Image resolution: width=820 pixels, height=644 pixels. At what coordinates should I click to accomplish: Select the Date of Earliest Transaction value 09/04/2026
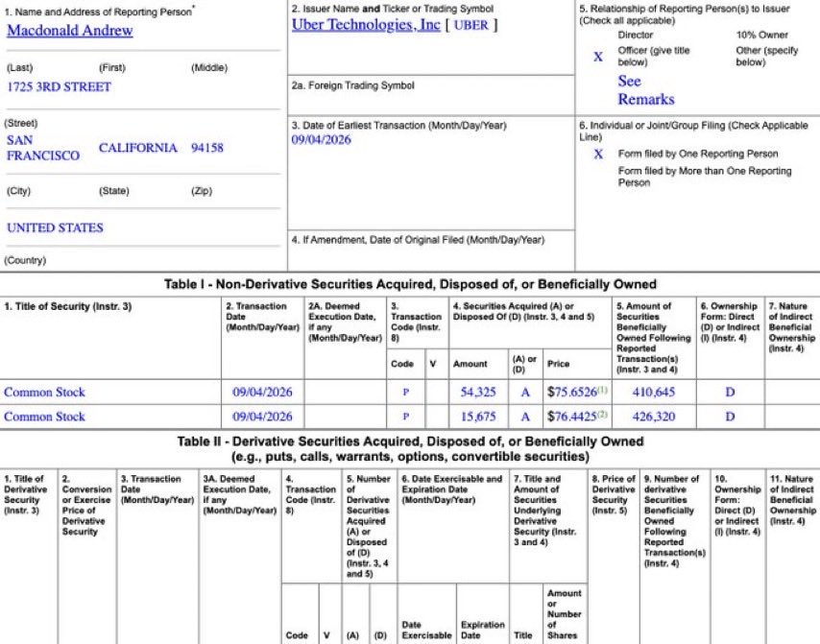point(321,139)
